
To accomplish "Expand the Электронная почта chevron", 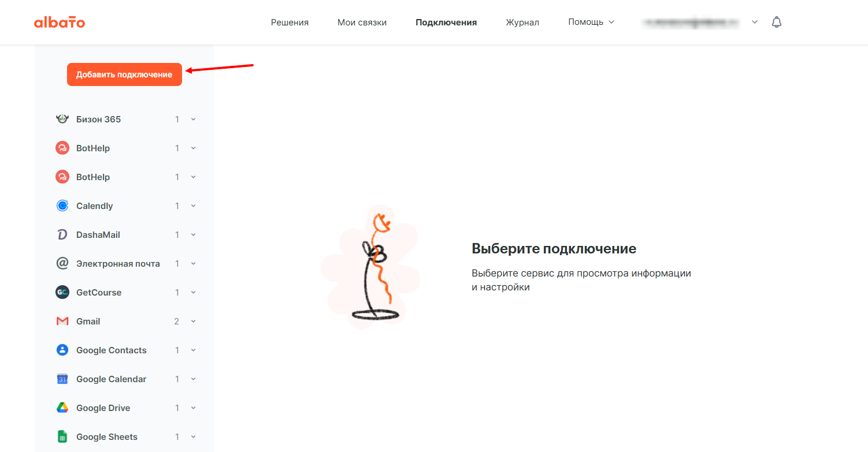I will pyautogui.click(x=194, y=263).
